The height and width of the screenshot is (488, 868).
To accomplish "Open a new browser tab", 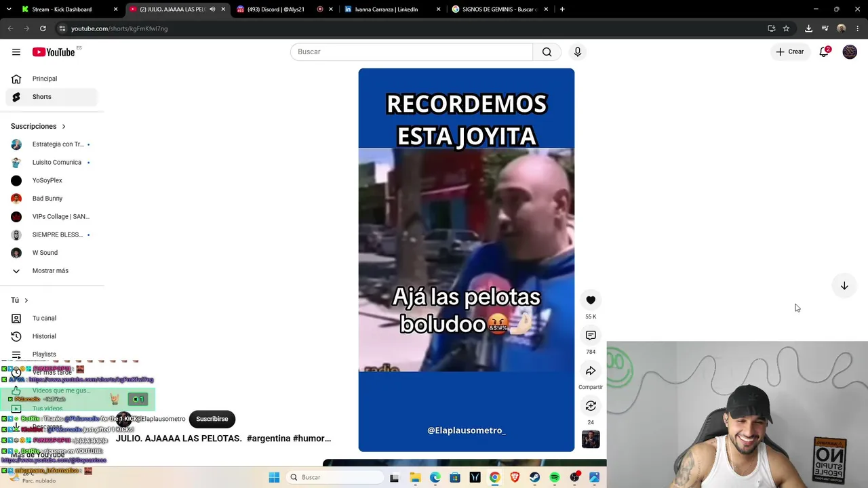I will pos(562,9).
